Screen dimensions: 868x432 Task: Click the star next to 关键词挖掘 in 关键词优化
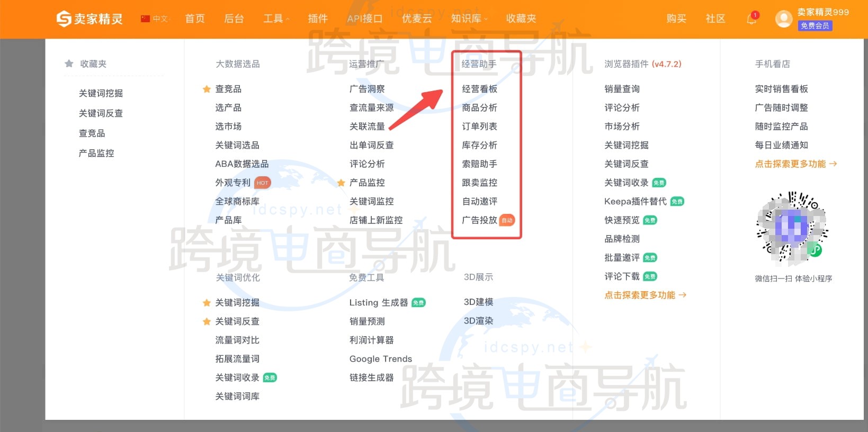207,303
